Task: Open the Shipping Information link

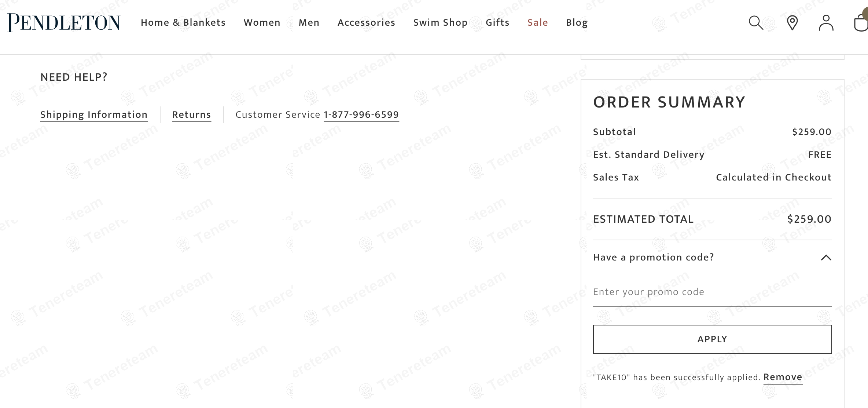Action: pos(94,115)
